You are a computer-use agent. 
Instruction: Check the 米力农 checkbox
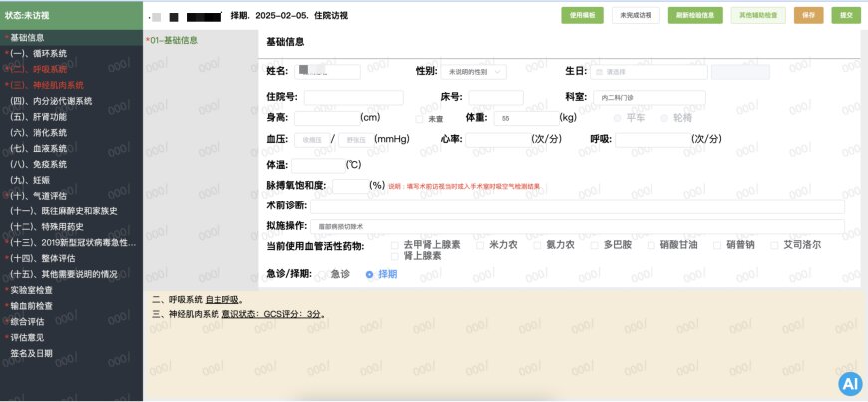[481, 244]
